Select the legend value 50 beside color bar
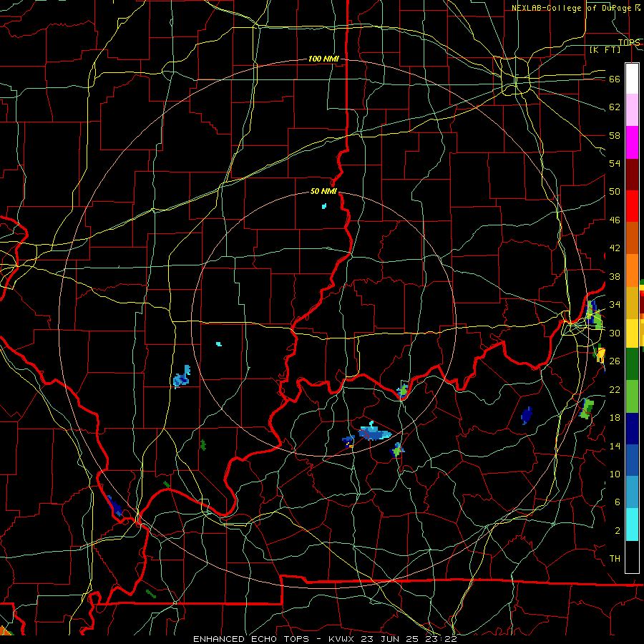 615,192
